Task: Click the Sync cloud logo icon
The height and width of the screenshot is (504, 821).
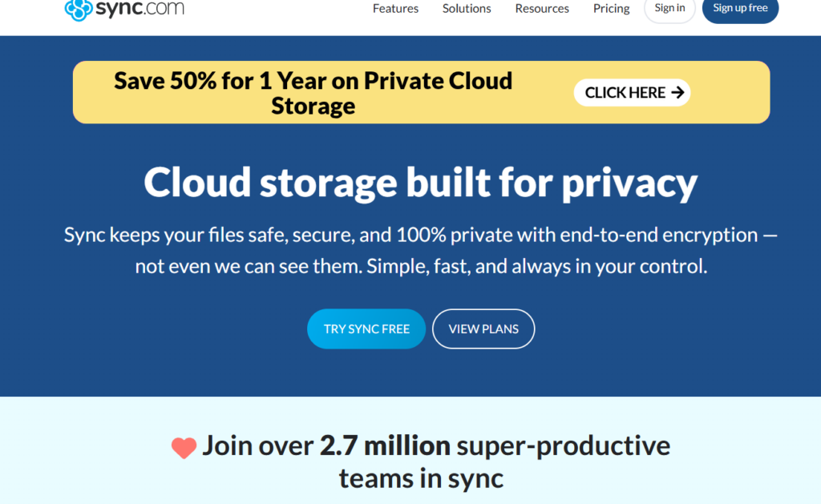Action: 79,9
